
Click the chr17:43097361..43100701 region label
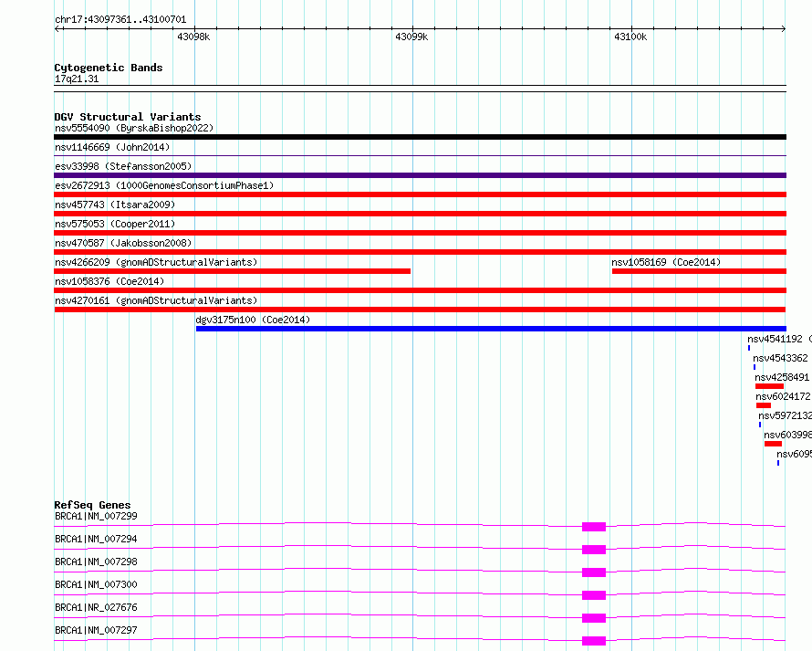120,20
